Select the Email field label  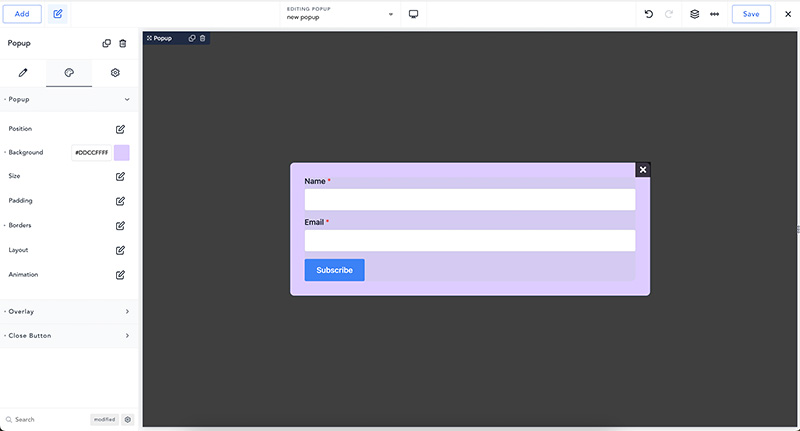point(314,222)
